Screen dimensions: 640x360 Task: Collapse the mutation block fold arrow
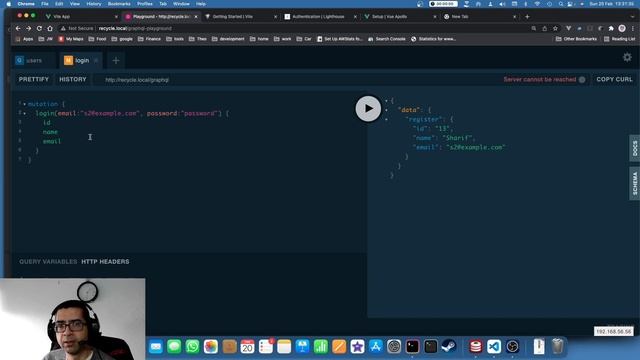pyautogui.click(x=24, y=104)
